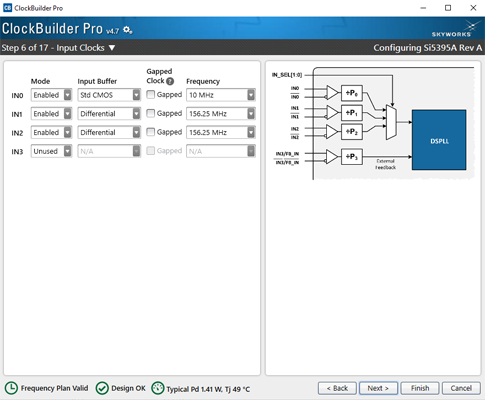
Task: Minimize the ClockBuilder Pro window
Action: (x=423, y=8)
